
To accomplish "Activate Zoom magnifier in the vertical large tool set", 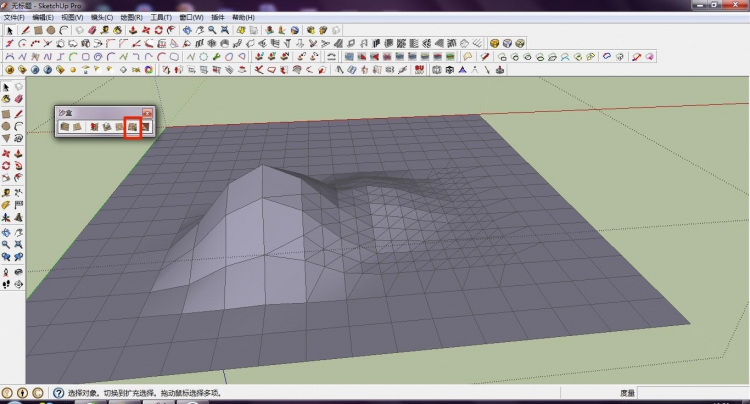I will [x=6, y=244].
